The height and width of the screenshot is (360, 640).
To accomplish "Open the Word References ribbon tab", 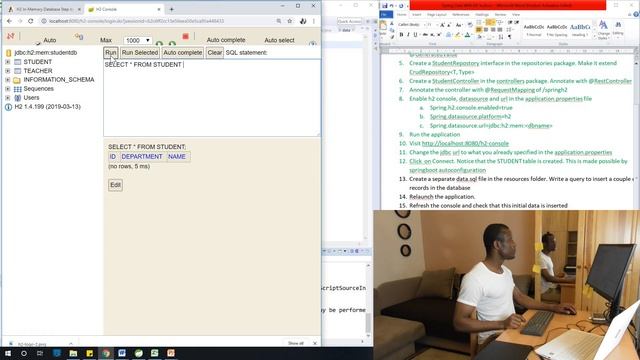I will coord(461,15).
